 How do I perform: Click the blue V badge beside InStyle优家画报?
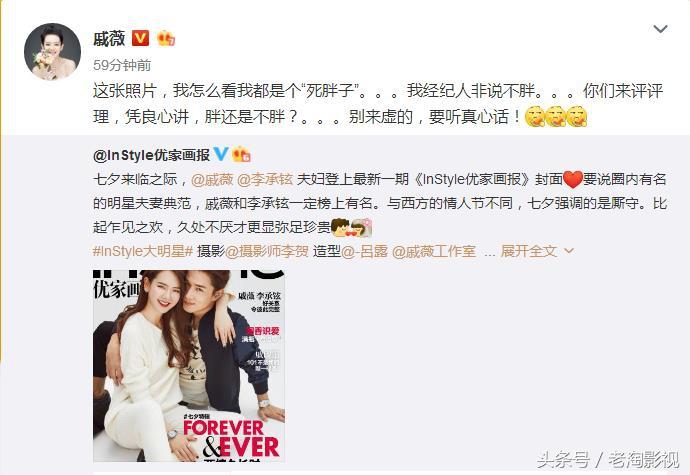pos(220,154)
